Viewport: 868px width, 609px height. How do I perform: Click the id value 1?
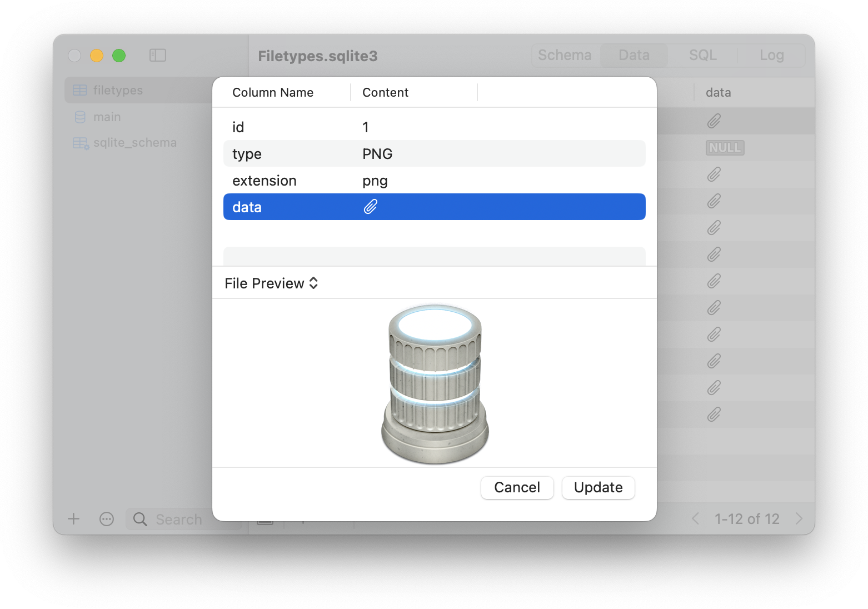point(366,127)
